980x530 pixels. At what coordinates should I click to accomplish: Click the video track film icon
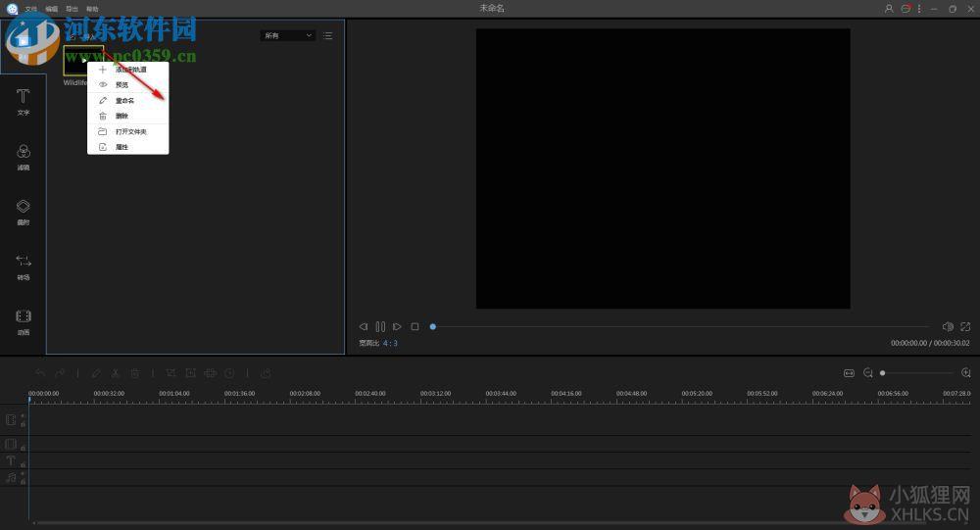point(11,420)
